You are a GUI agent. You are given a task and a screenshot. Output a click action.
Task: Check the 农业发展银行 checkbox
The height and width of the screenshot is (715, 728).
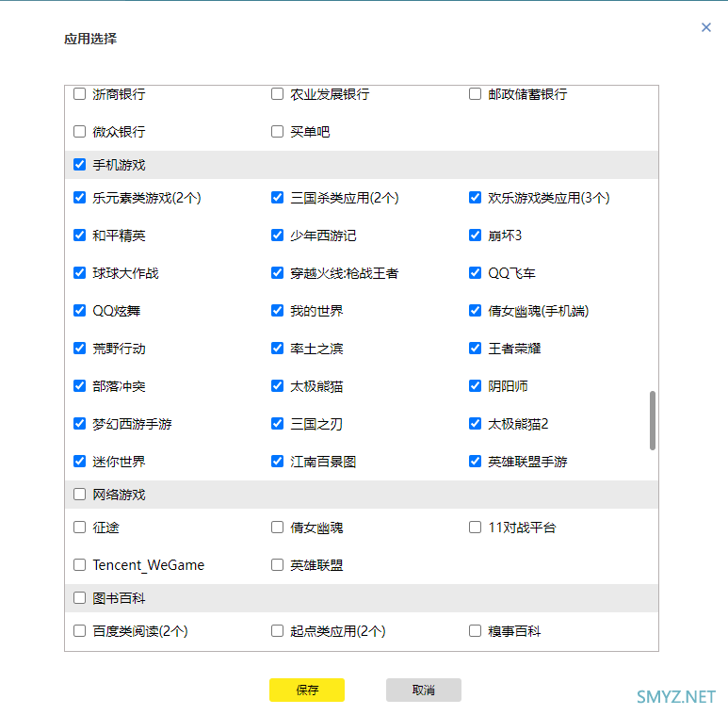click(277, 94)
